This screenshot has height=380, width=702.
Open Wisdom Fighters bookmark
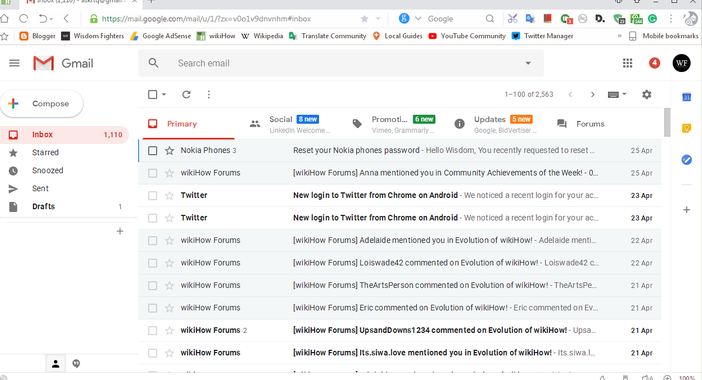pos(93,36)
